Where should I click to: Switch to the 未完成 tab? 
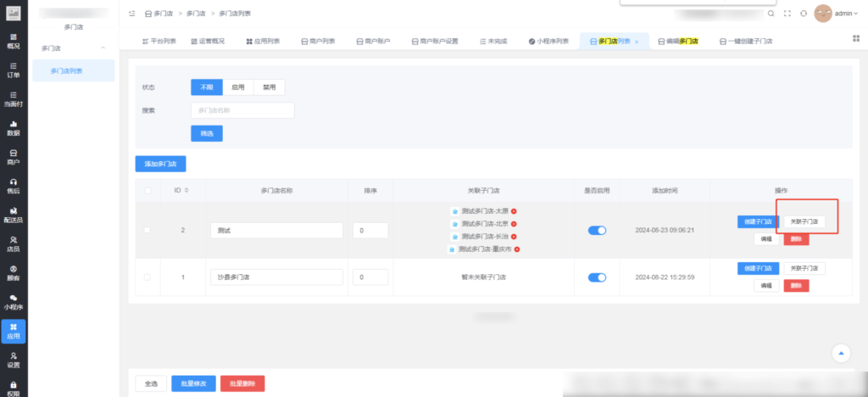[493, 42]
